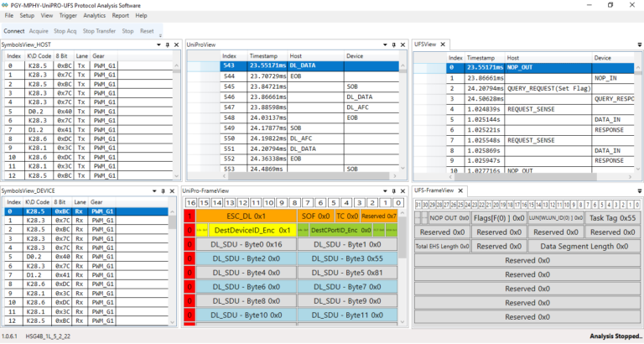Select SymbolsView_HOST row 5 D0.2
Screen dimensions: 644x344
[88, 112]
